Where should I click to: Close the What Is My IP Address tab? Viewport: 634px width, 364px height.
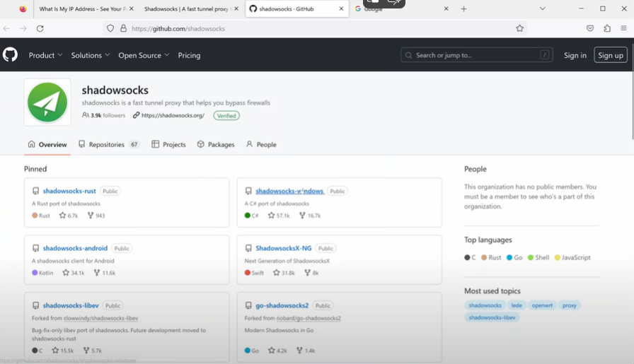coord(132,8)
